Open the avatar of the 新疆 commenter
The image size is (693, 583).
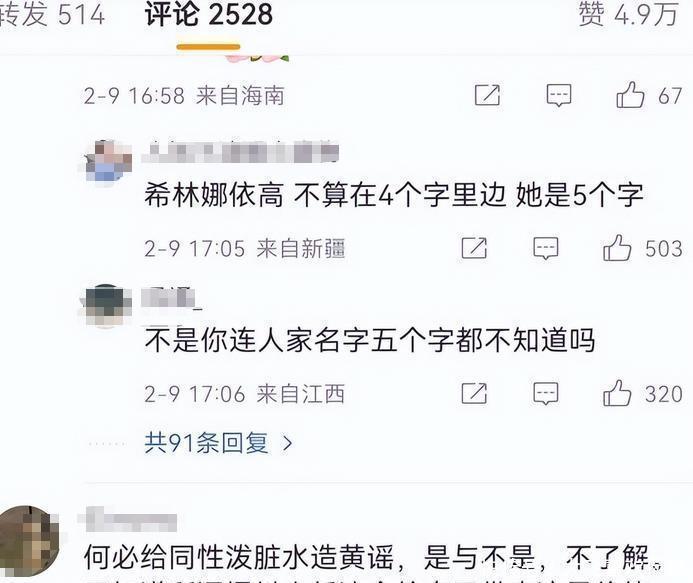coord(109,161)
